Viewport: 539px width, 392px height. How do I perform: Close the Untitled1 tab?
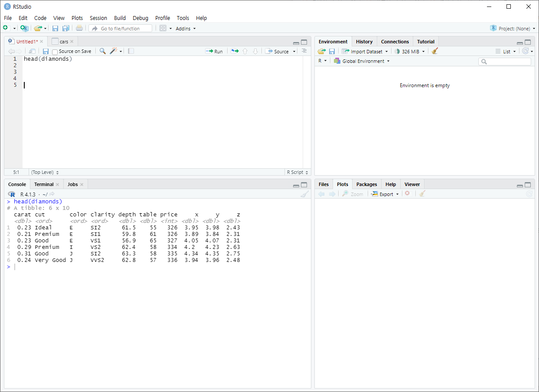42,42
